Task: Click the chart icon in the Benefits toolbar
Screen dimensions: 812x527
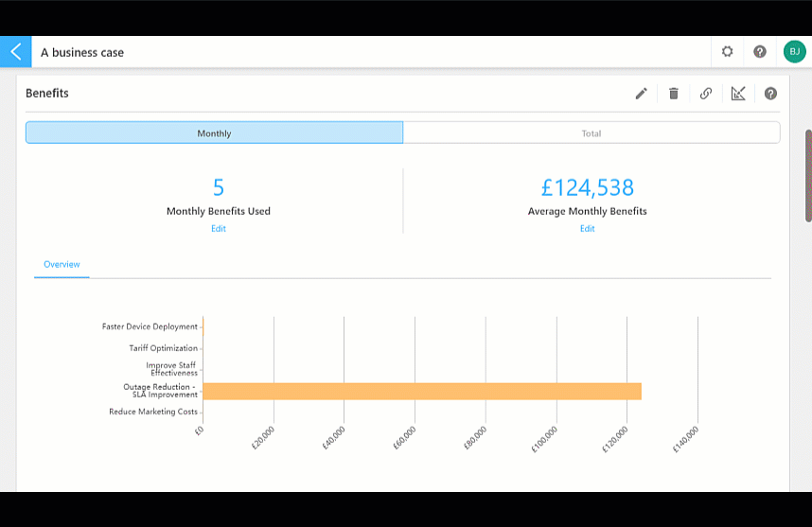Action: pos(738,94)
